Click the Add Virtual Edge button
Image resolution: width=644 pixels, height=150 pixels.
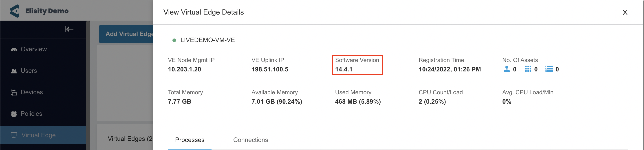tap(126, 34)
